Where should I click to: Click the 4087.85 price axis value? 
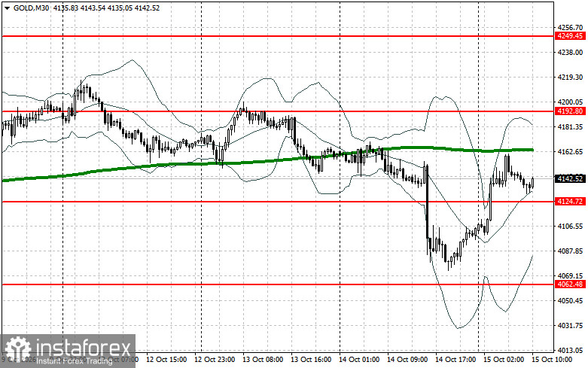pyautogui.click(x=570, y=251)
